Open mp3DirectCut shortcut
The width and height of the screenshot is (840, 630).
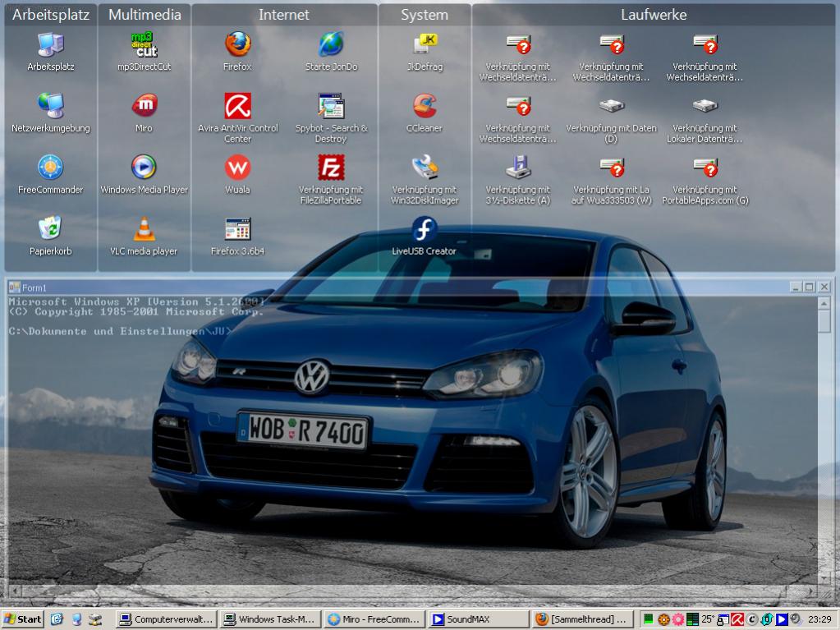click(144, 44)
